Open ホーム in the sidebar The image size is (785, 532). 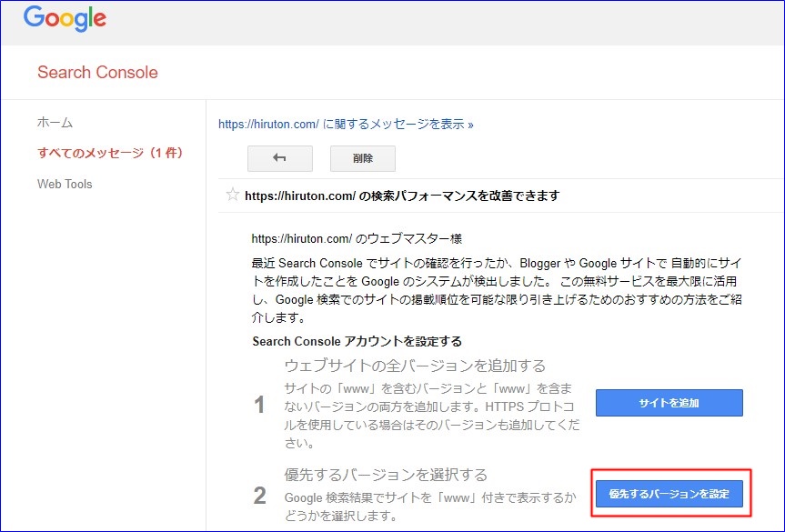(55, 122)
